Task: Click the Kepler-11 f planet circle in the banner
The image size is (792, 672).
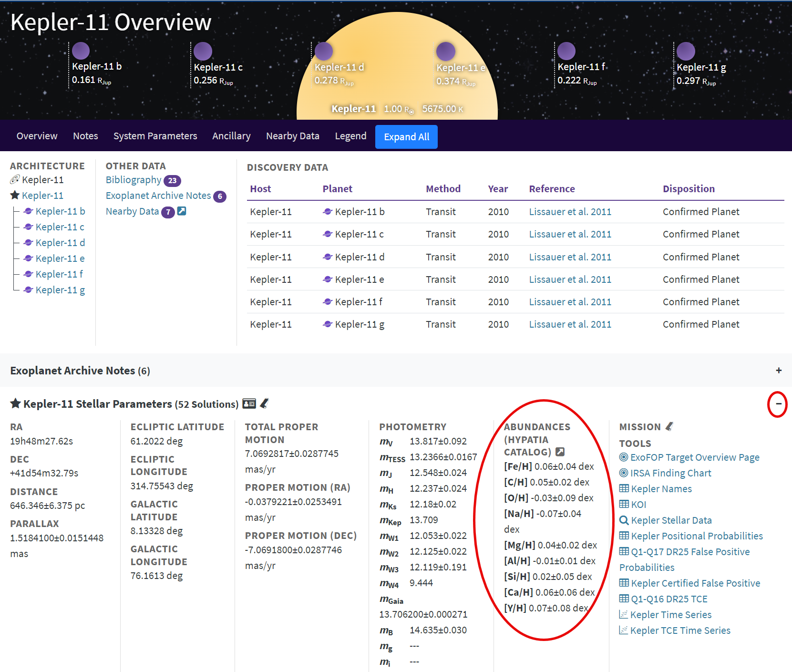Action: [x=566, y=51]
